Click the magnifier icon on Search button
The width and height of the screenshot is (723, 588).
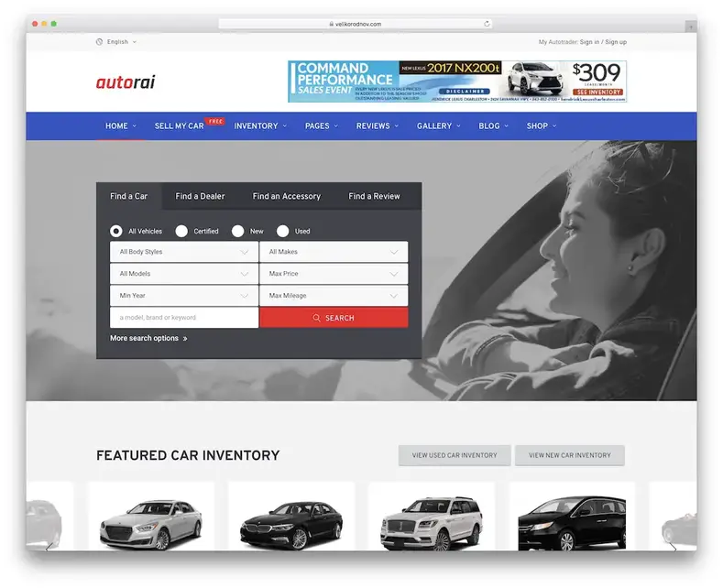tap(316, 318)
